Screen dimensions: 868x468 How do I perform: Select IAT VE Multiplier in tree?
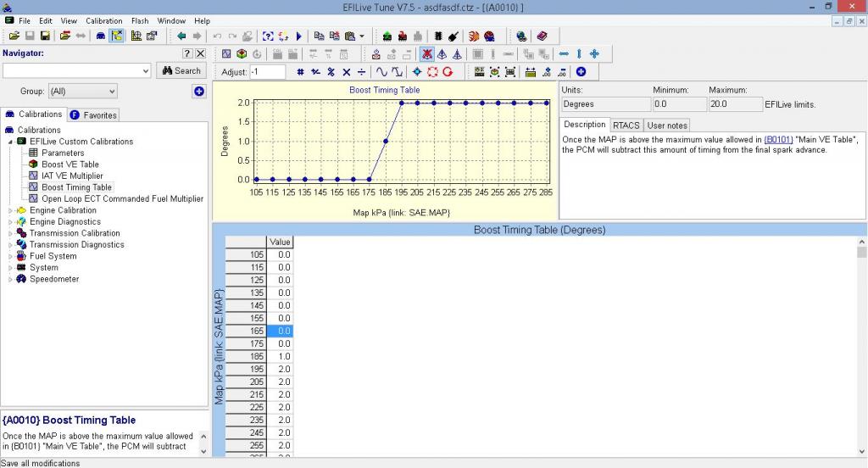point(72,175)
